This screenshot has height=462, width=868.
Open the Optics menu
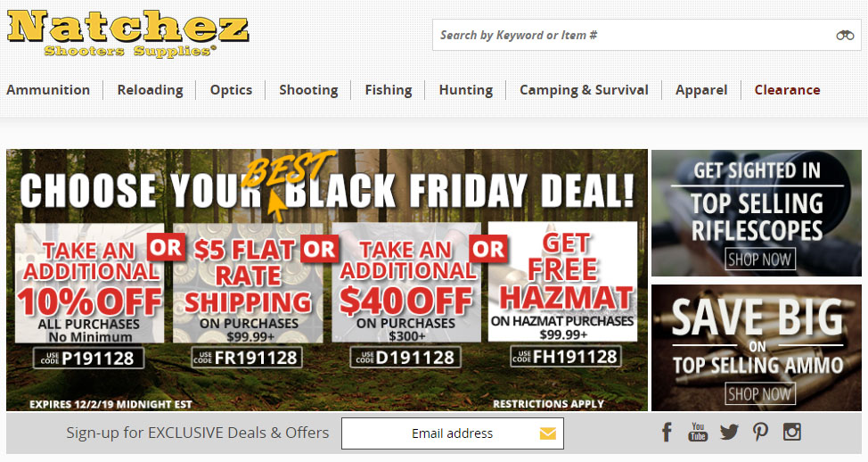click(231, 90)
